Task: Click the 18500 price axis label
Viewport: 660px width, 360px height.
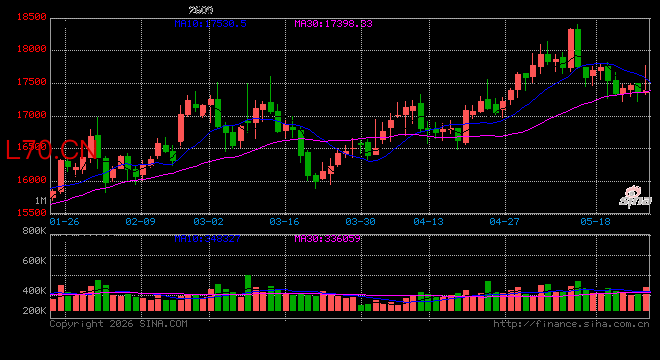Action: pyautogui.click(x=32, y=17)
